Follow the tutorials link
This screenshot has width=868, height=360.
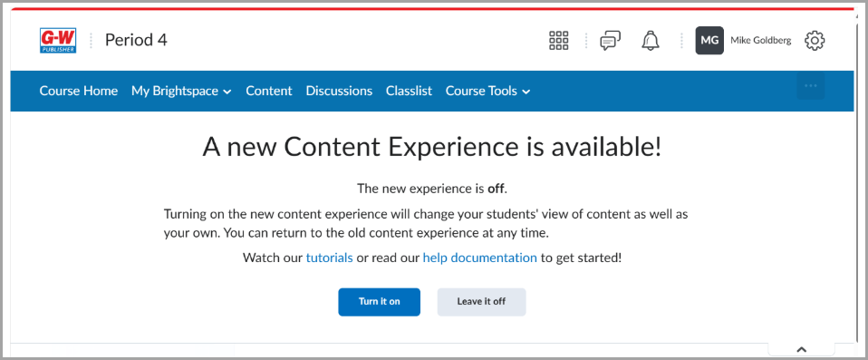pyautogui.click(x=330, y=258)
